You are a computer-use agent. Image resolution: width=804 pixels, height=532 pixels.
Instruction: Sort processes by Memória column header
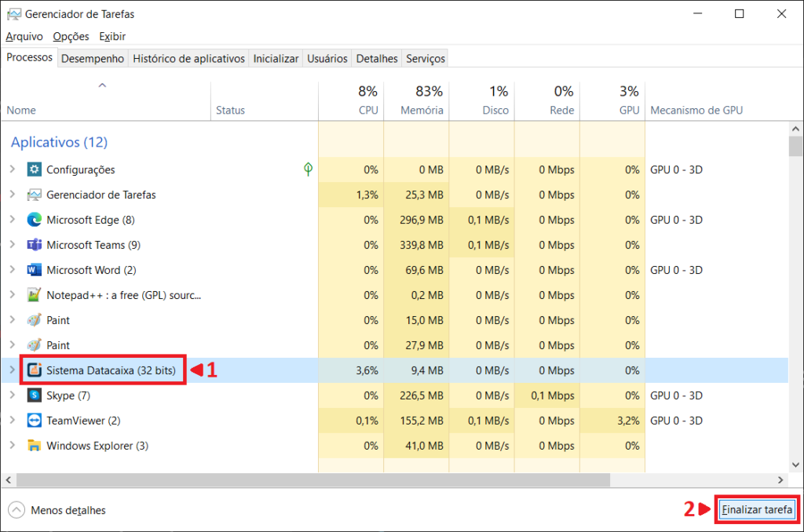[x=422, y=111]
